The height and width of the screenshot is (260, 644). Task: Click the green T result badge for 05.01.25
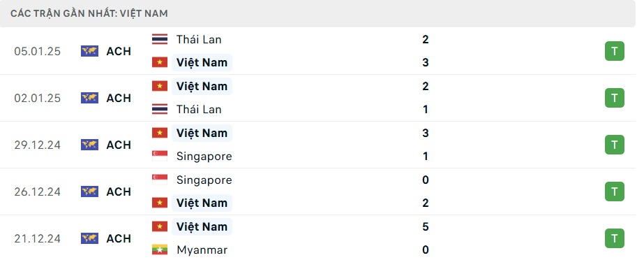(615, 51)
